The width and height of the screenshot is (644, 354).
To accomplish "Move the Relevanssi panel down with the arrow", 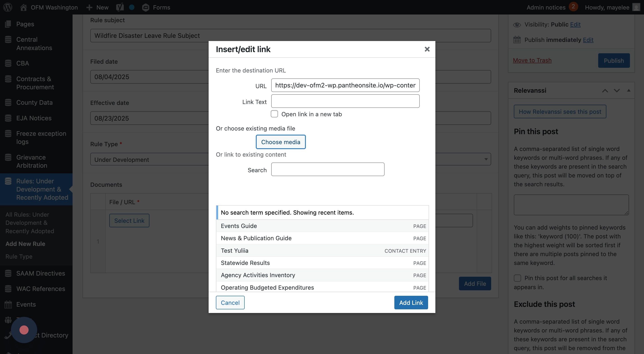I will point(617,90).
